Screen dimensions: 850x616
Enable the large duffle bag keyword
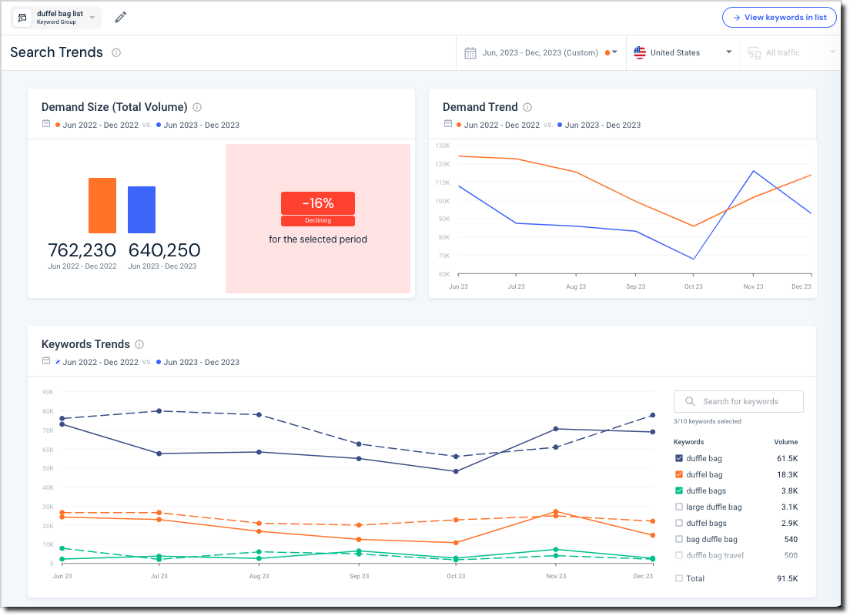pyautogui.click(x=678, y=507)
